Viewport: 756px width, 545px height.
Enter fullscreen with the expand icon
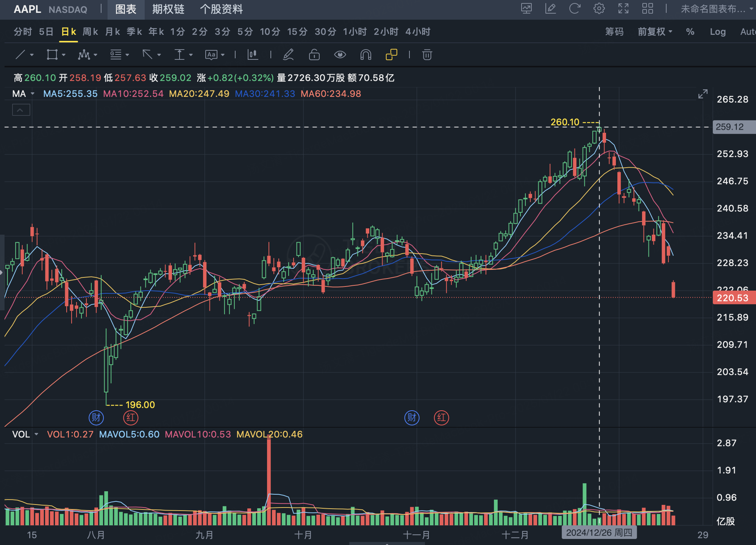623,9
